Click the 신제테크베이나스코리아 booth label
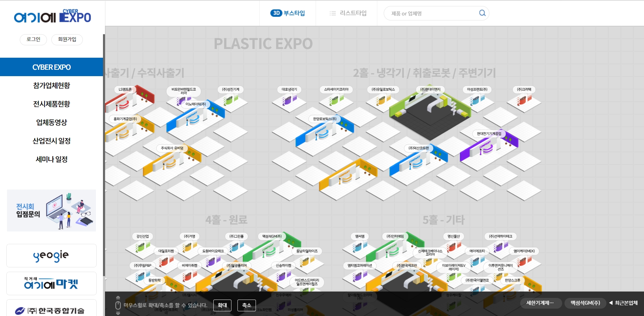 click(x=430, y=253)
